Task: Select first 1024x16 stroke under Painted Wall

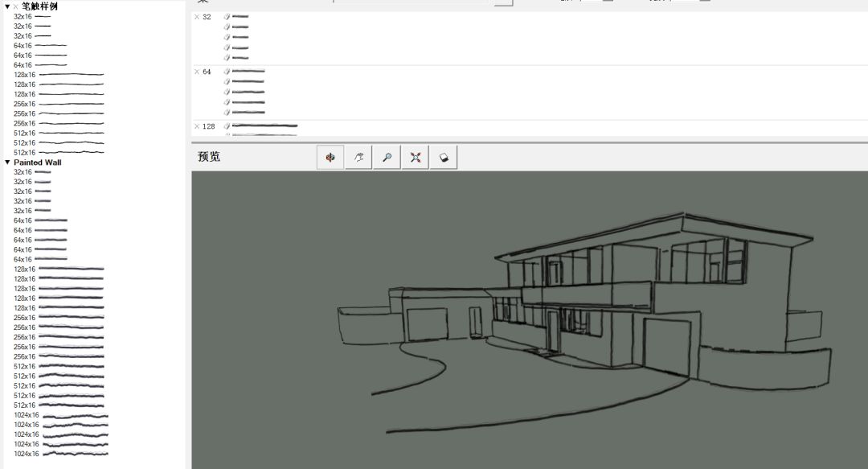Action: click(61, 415)
